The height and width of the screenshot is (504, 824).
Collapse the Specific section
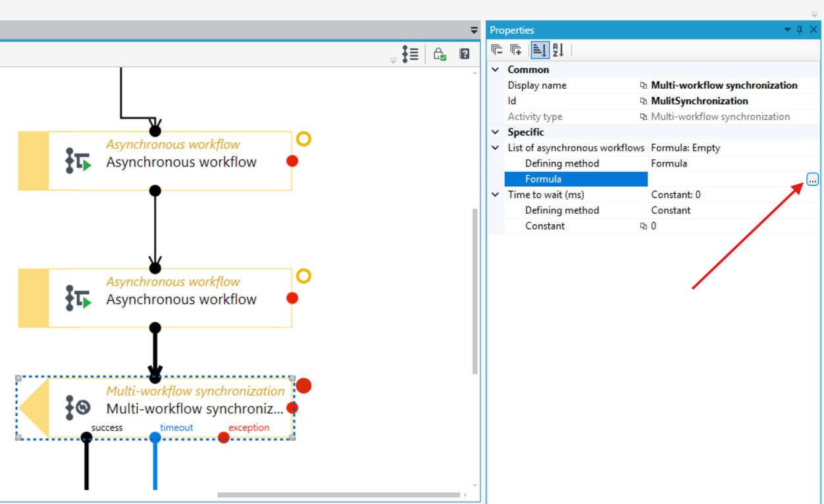(x=496, y=132)
